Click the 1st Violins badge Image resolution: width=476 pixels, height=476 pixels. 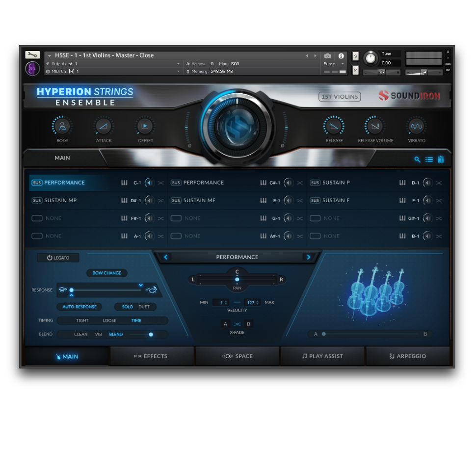point(340,97)
